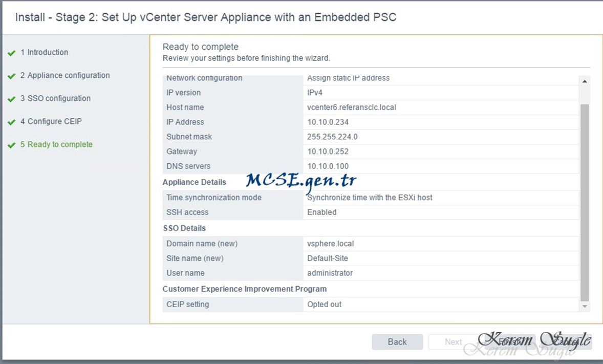Open step 2 Appliance configuration
Image resolution: width=603 pixels, height=364 pixels.
(64, 75)
